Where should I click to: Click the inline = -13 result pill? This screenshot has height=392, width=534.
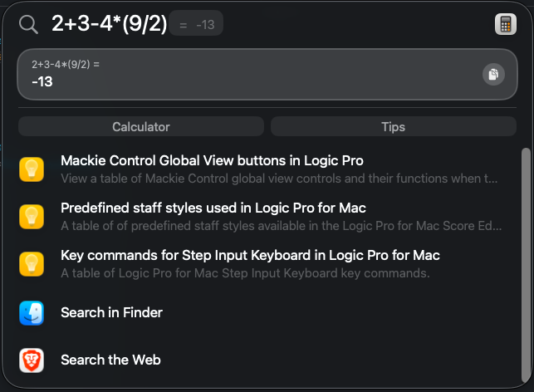196,24
